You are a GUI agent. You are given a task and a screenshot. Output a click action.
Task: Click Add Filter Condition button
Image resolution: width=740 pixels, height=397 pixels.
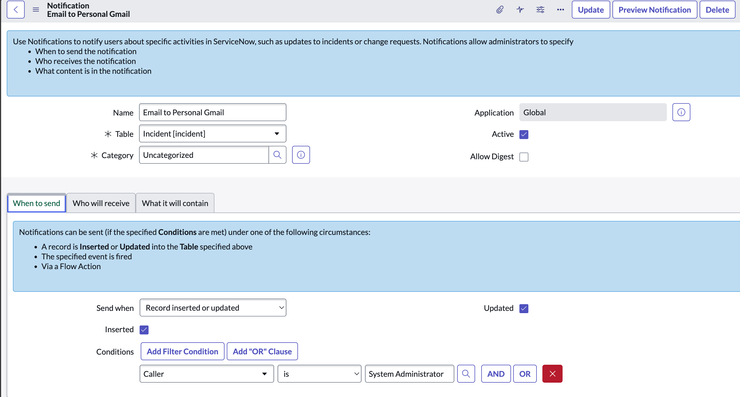coord(182,351)
